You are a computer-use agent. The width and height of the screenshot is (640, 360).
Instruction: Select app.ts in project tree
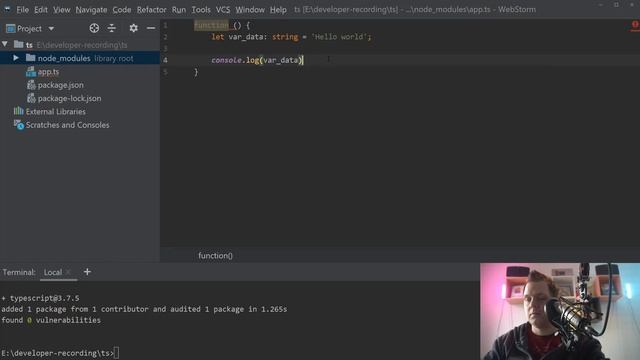tap(48, 72)
